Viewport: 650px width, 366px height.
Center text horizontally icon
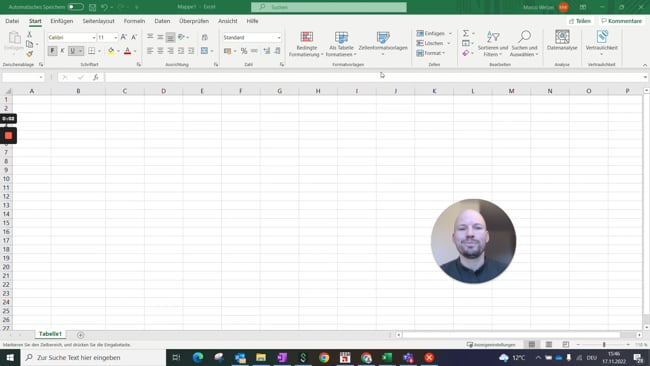[160, 51]
